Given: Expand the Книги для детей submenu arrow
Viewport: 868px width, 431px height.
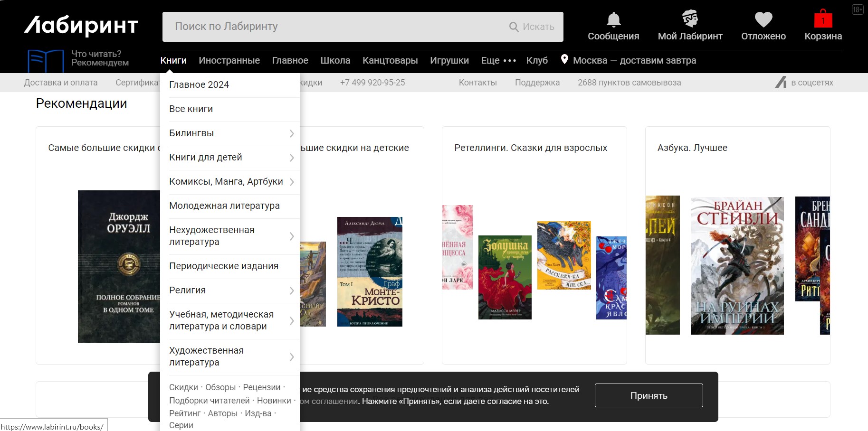Looking at the screenshot, I should (x=292, y=158).
